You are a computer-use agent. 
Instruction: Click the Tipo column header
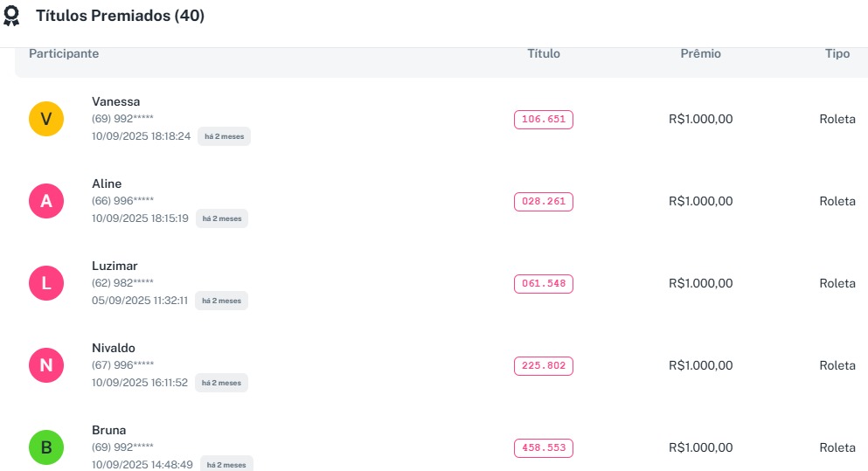837,53
